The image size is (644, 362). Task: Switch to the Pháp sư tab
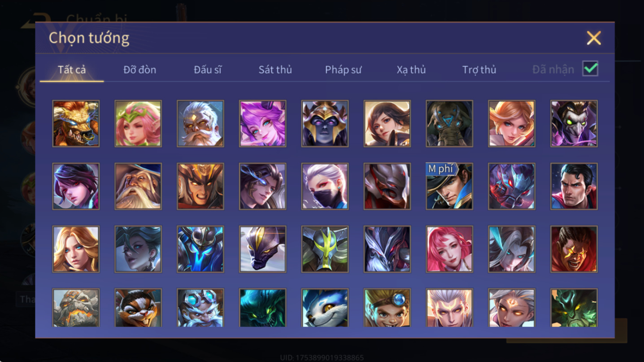click(x=343, y=70)
